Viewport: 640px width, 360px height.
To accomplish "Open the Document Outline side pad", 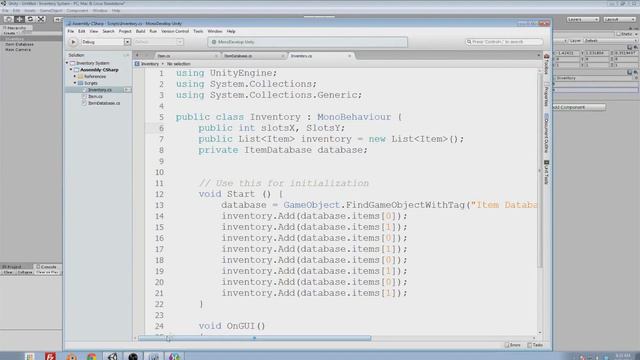I will click(547, 134).
